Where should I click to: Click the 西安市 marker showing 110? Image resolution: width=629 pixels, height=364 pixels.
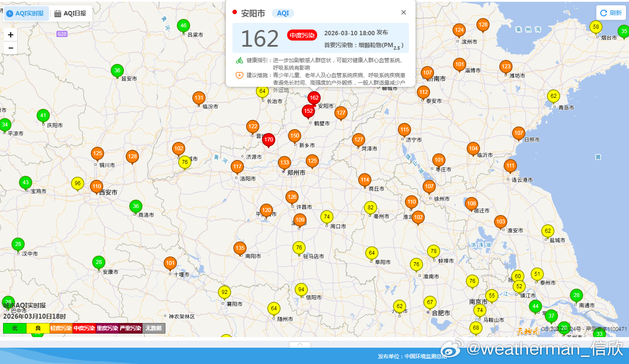tap(97, 187)
